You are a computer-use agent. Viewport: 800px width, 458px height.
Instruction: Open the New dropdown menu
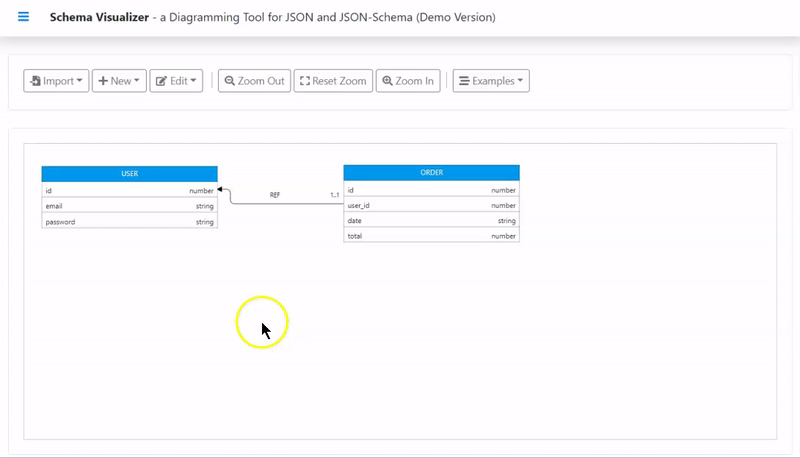coord(119,81)
